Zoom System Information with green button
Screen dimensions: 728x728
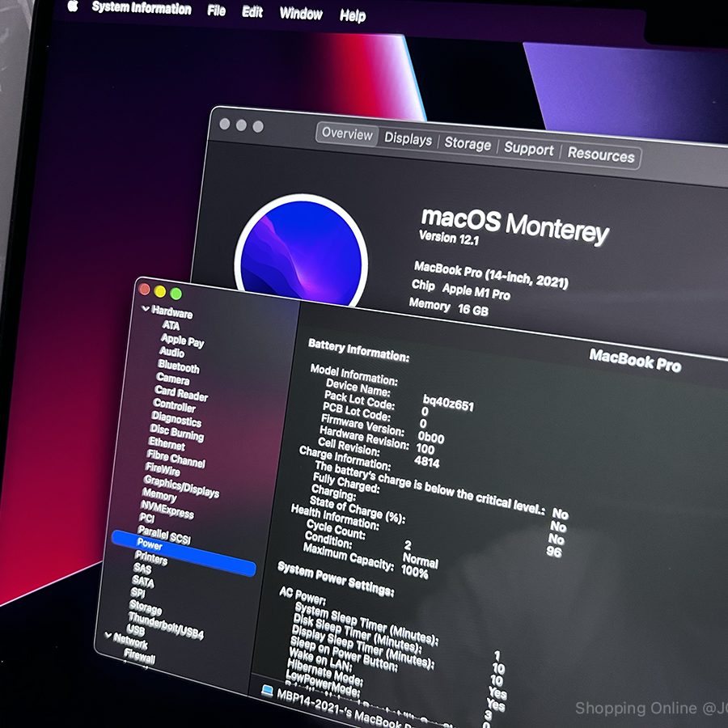pyautogui.click(x=176, y=294)
